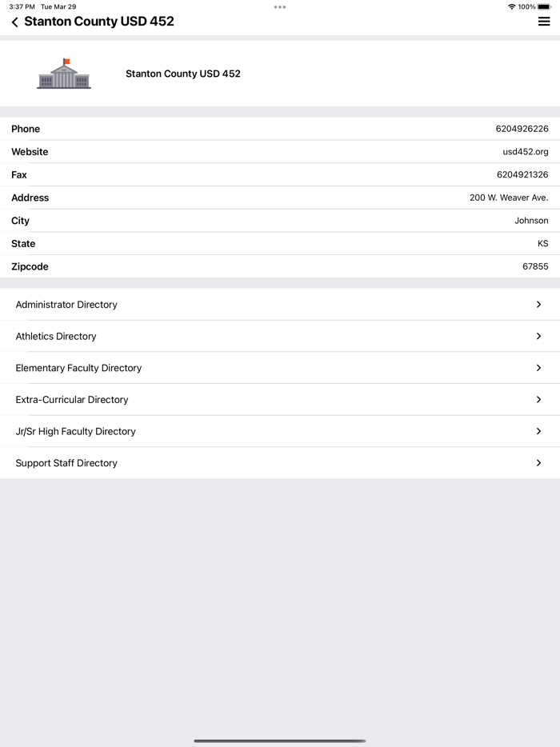The image size is (560, 747).
Task: Tap the home indicator bar
Action: point(280,741)
